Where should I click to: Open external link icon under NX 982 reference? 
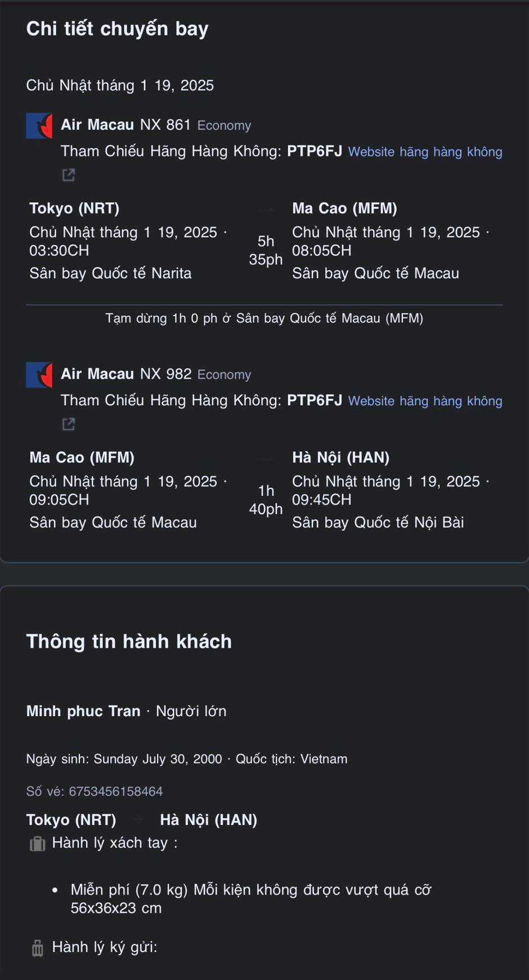(69, 424)
